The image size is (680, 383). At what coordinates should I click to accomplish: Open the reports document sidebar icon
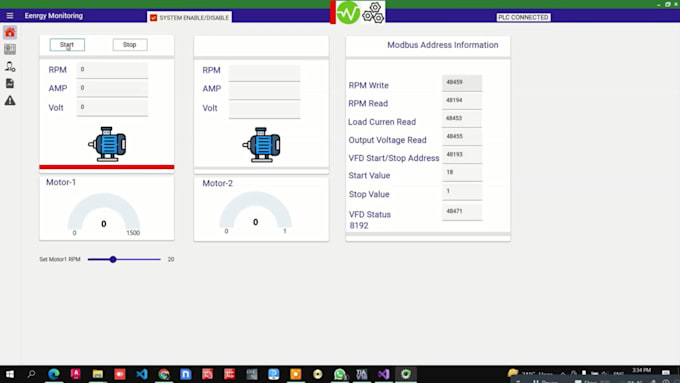[10, 83]
